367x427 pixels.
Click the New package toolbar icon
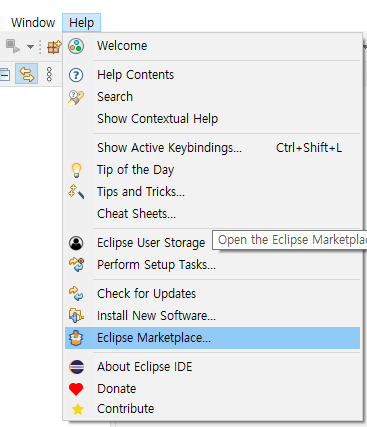tap(55, 47)
